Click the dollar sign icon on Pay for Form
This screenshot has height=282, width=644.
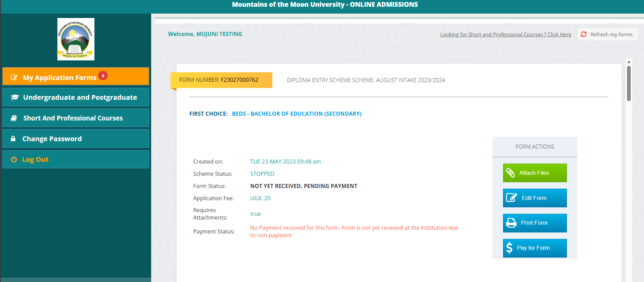(509, 248)
